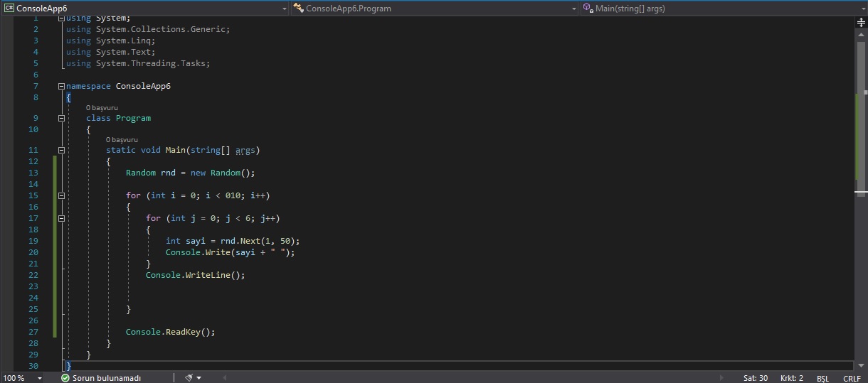Screen dimensions: 868x383
Task: Click the green checkmark status icon
Action: click(65, 378)
